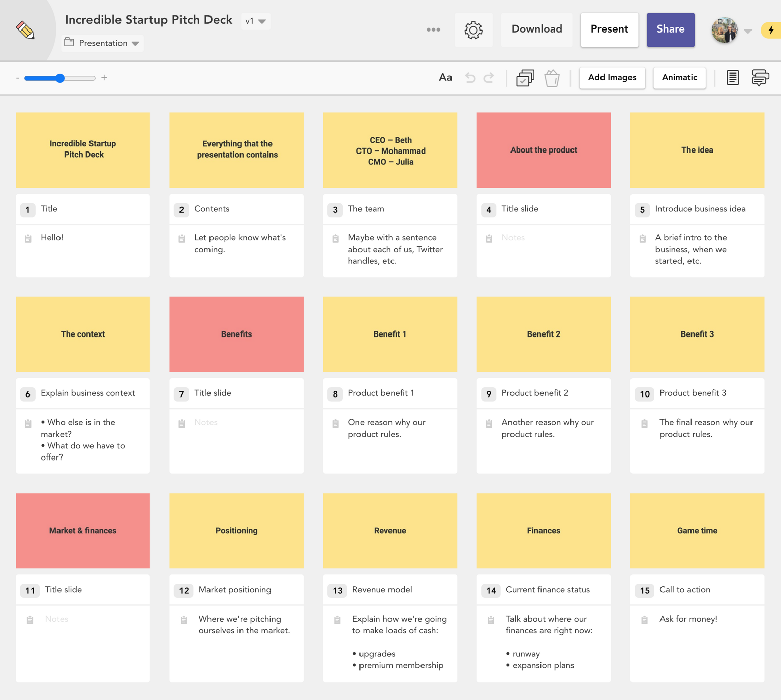The image size is (781, 700).
Task: Select the Hello! note on the Title card
Action: tap(53, 237)
